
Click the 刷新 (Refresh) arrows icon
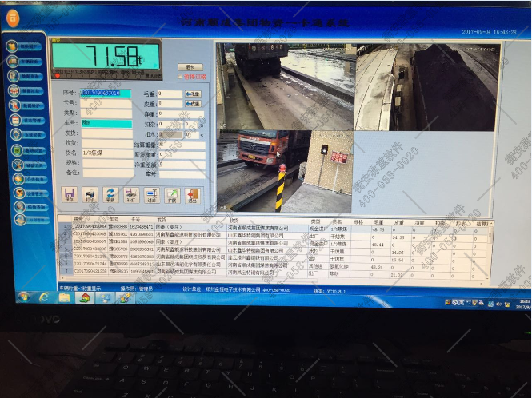(x=110, y=194)
